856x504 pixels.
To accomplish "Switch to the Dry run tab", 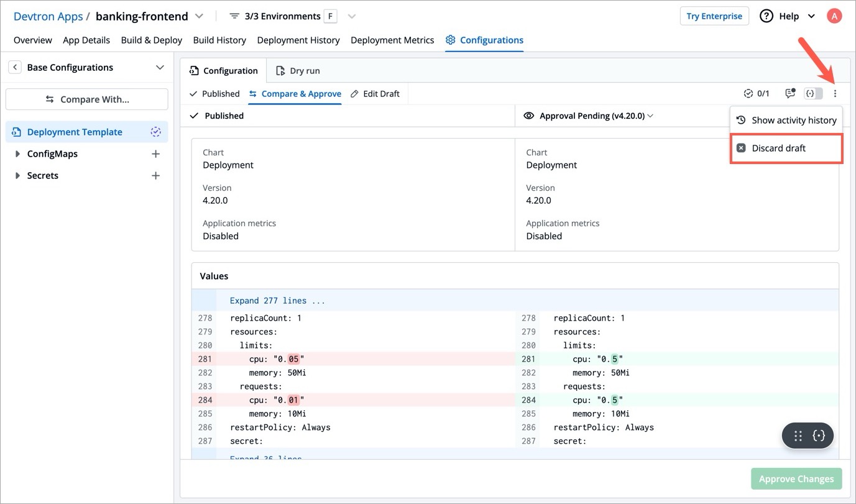I will click(298, 71).
